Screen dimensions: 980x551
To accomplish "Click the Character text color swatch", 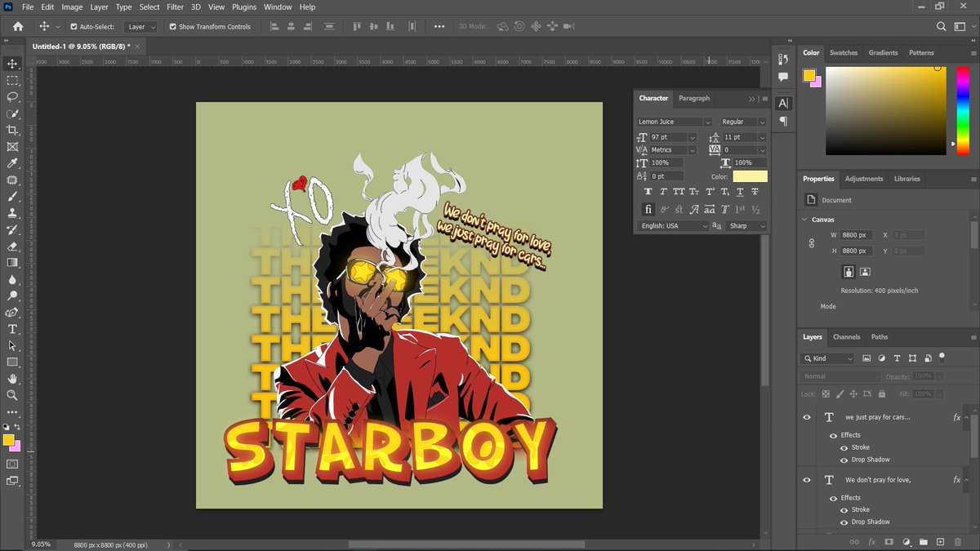I will (750, 176).
